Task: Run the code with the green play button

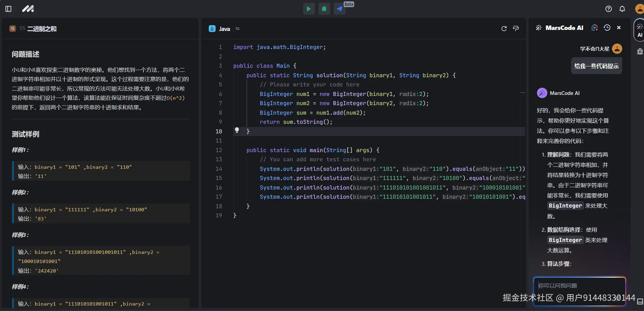Action: [x=309, y=9]
